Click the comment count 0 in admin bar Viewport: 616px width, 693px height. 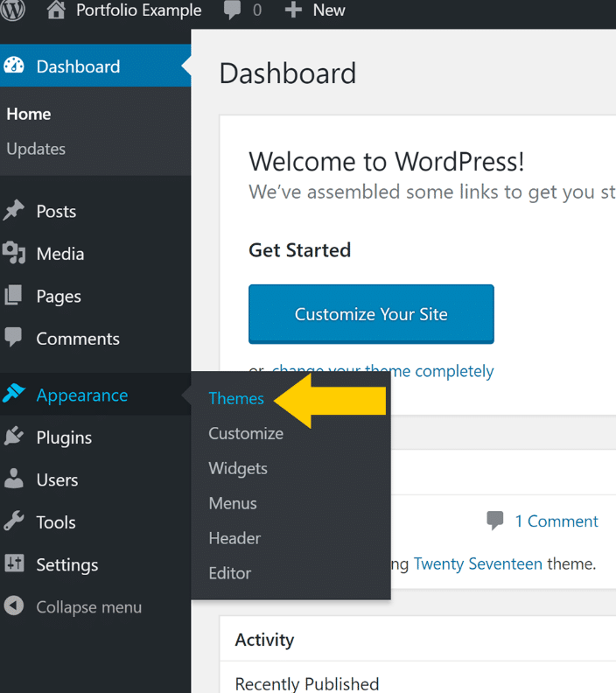(256, 10)
